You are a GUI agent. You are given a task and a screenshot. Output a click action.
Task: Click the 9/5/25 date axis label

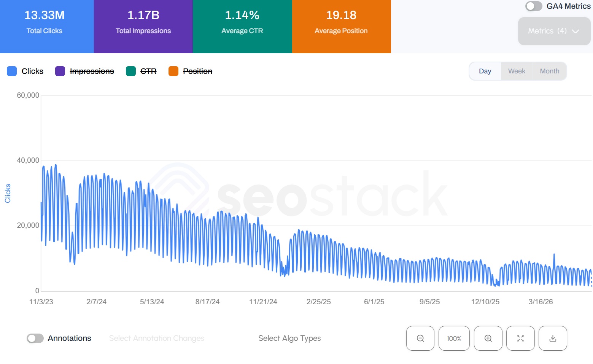429,302
